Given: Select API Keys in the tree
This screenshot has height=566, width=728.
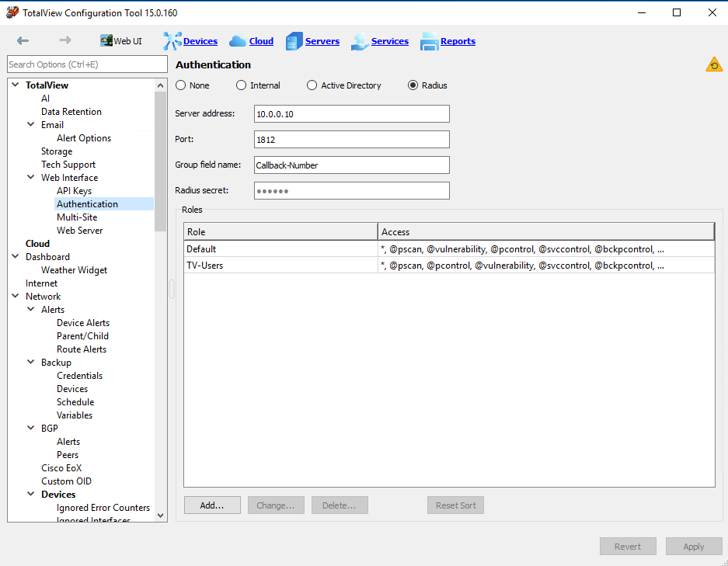Looking at the screenshot, I should click(75, 191).
